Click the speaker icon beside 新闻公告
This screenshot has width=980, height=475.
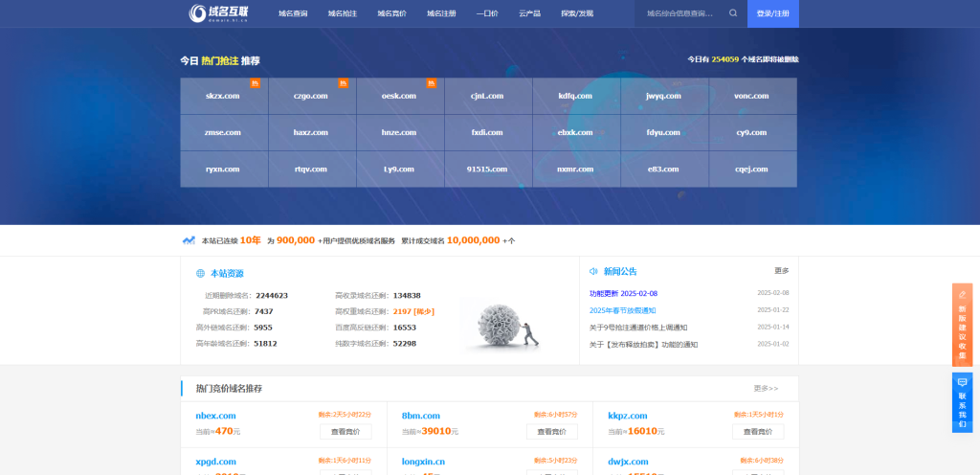(593, 271)
